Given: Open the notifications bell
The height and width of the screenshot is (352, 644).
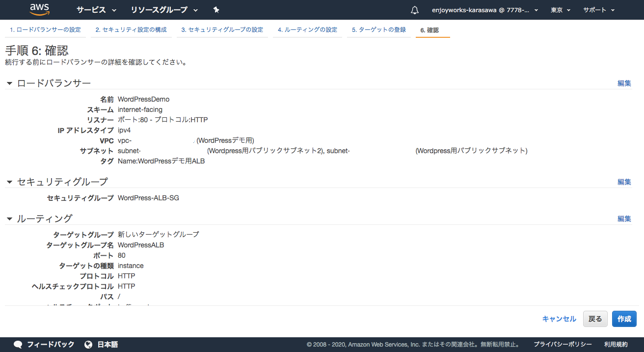Looking at the screenshot, I should click(415, 10).
